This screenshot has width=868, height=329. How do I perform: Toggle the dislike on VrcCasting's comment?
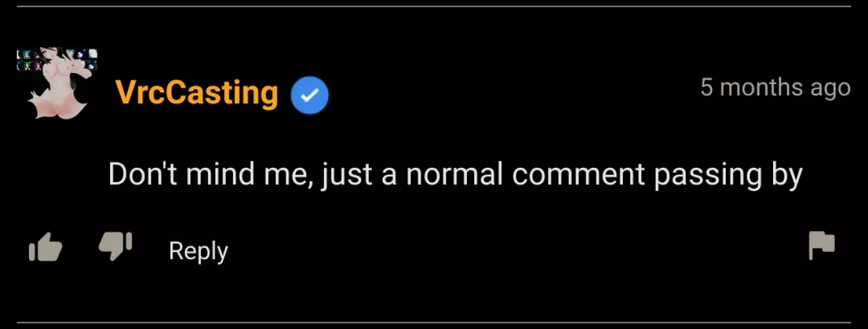[x=115, y=246]
